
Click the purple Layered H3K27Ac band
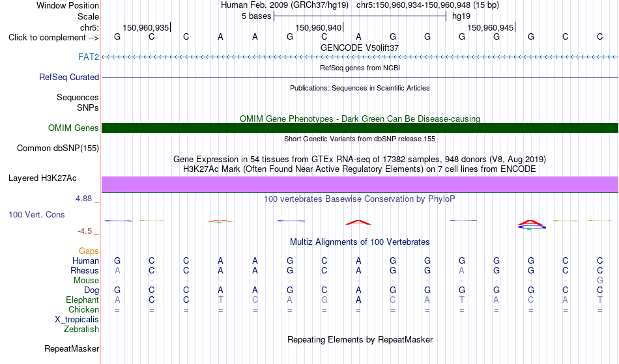pyautogui.click(x=360, y=184)
